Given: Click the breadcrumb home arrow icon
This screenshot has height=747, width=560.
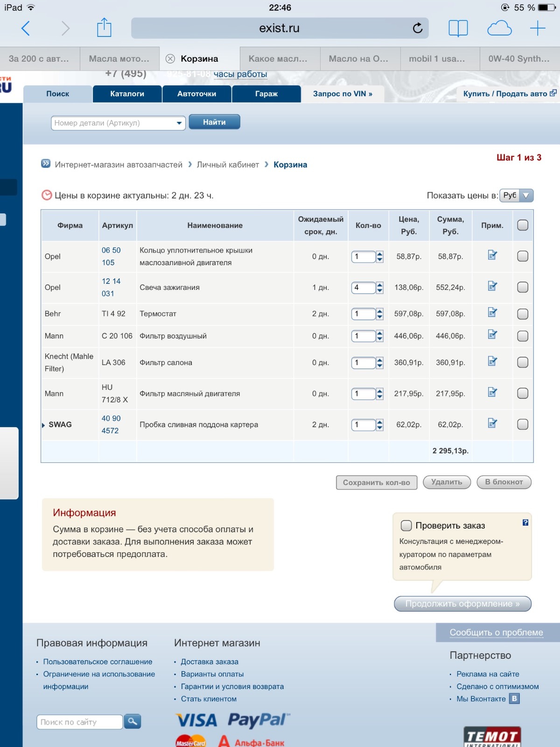Looking at the screenshot, I should coord(46,163).
